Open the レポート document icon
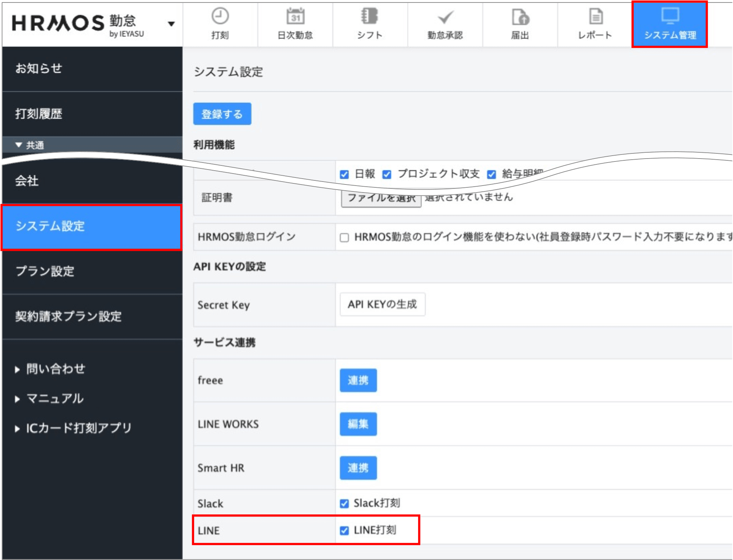The image size is (733, 560). click(596, 17)
